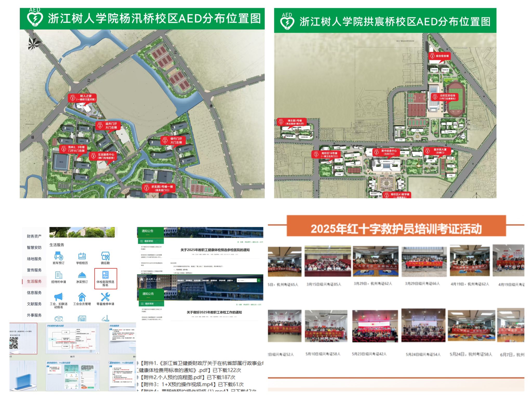Click the 生活服务中心 AED marker

click(x=103, y=156)
